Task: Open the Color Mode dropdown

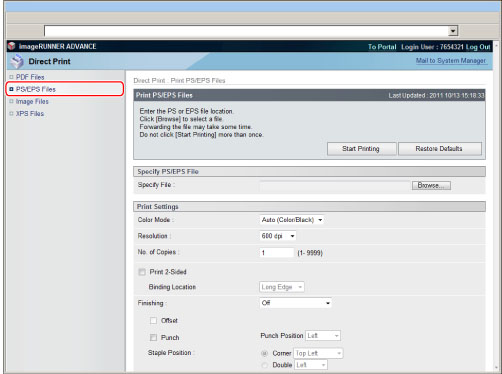Action: (x=292, y=220)
